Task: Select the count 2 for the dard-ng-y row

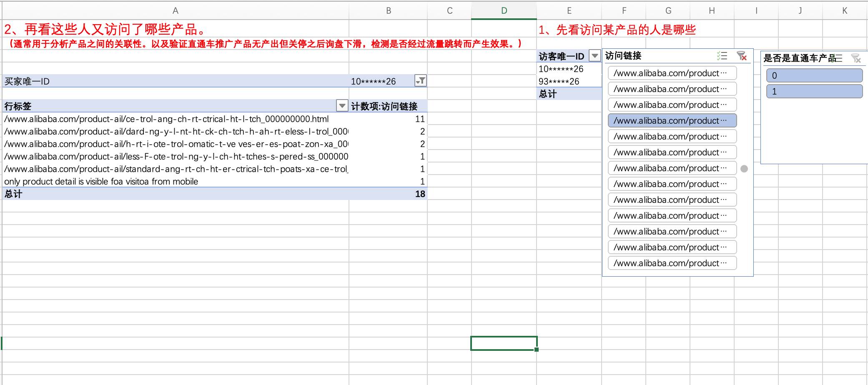Action: tap(388, 131)
